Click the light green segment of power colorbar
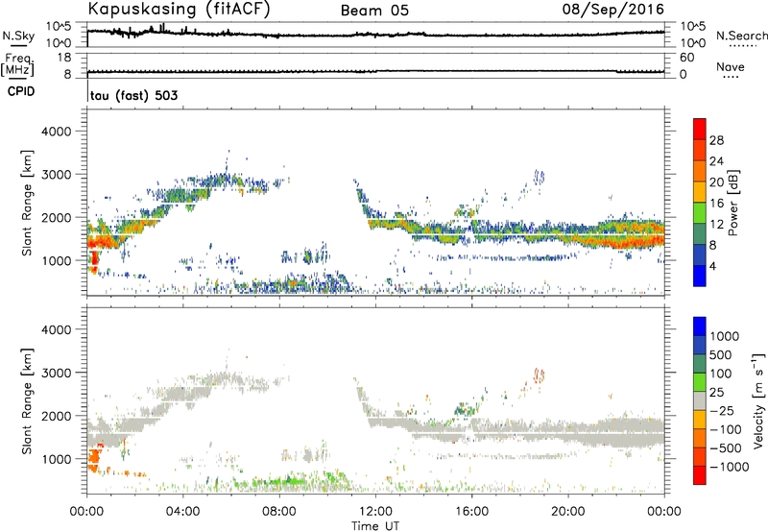 700,212
